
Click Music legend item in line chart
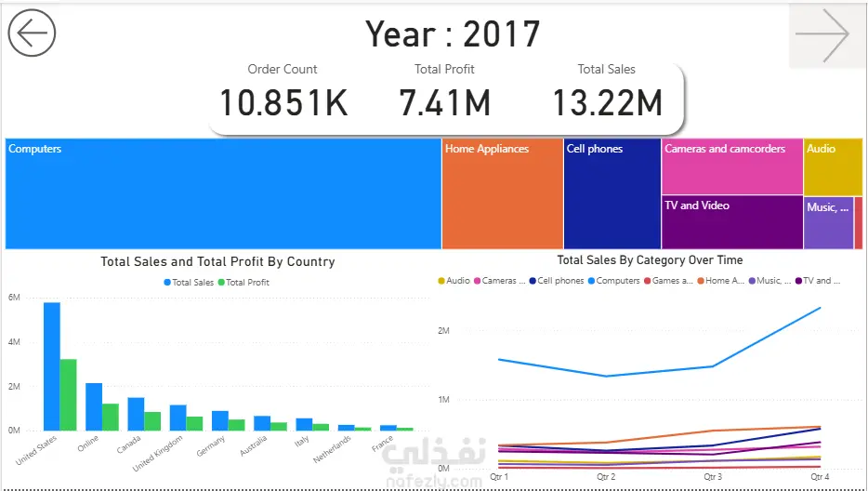click(x=770, y=281)
